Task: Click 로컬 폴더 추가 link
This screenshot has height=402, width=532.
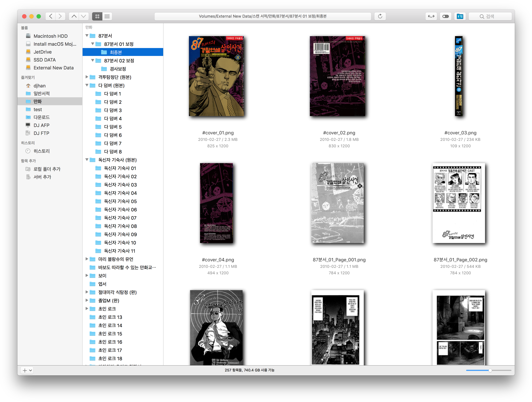Action: [47, 169]
